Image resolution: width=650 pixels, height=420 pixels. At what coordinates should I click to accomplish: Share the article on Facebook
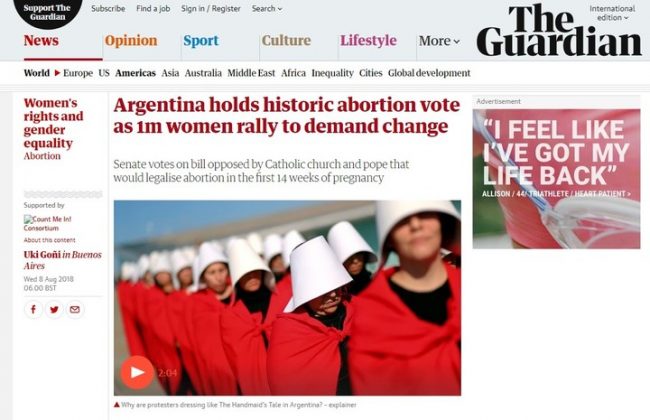(x=34, y=309)
